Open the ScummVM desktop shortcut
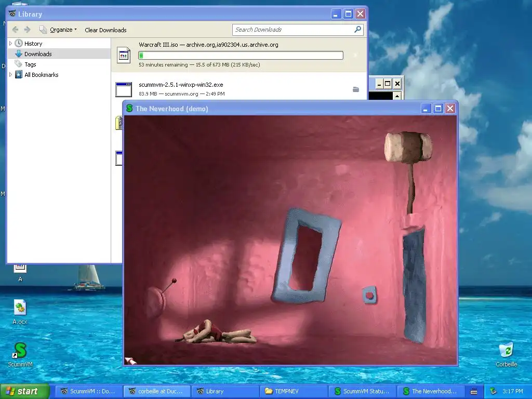This screenshot has height=399, width=532. [20, 354]
